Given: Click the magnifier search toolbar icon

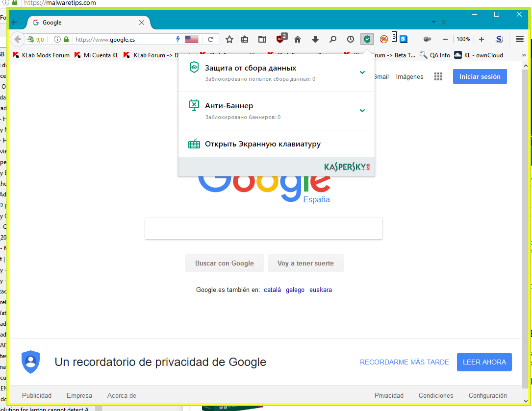Looking at the screenshot, I should (333, 39).
